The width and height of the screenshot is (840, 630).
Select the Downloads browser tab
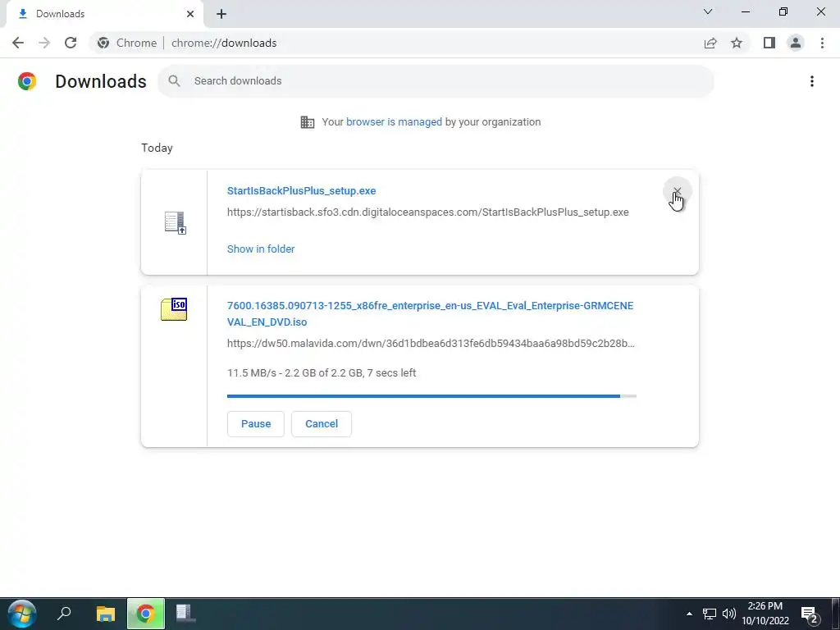[x=104, y=15]
